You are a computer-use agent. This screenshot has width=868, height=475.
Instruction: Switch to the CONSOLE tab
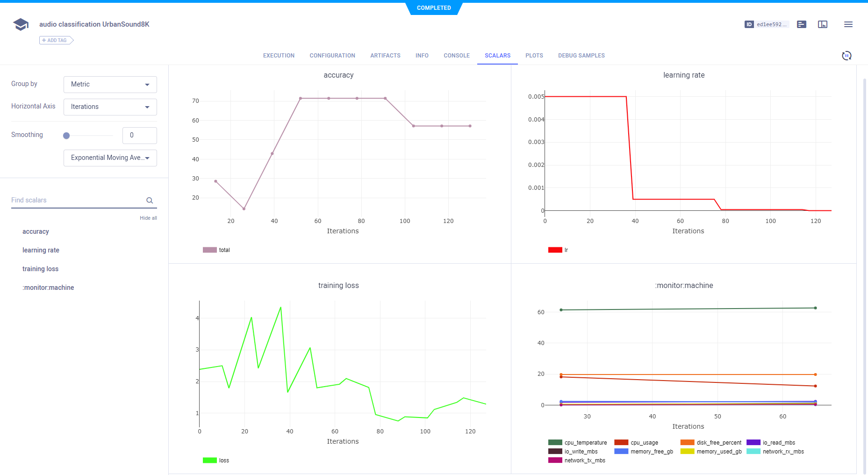pyautogui.click(x=456, y=56)
